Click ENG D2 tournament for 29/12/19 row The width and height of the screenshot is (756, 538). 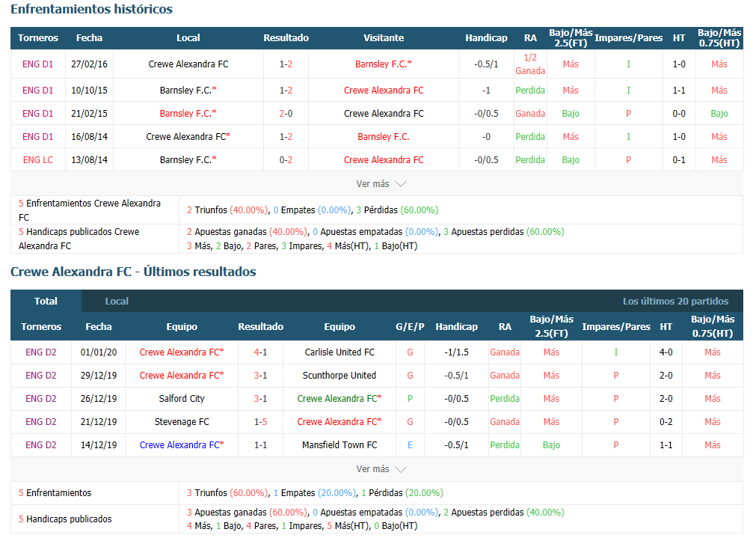41,376
